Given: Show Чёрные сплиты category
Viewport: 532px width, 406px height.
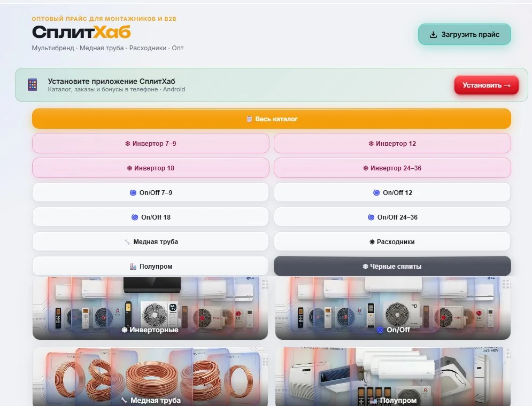Looking at the screenshot, I should [x=392, y=266].
